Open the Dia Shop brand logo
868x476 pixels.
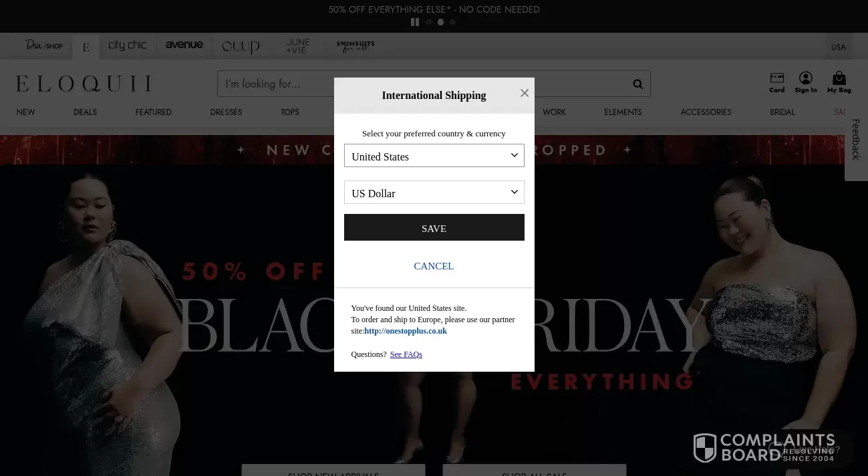44,45
